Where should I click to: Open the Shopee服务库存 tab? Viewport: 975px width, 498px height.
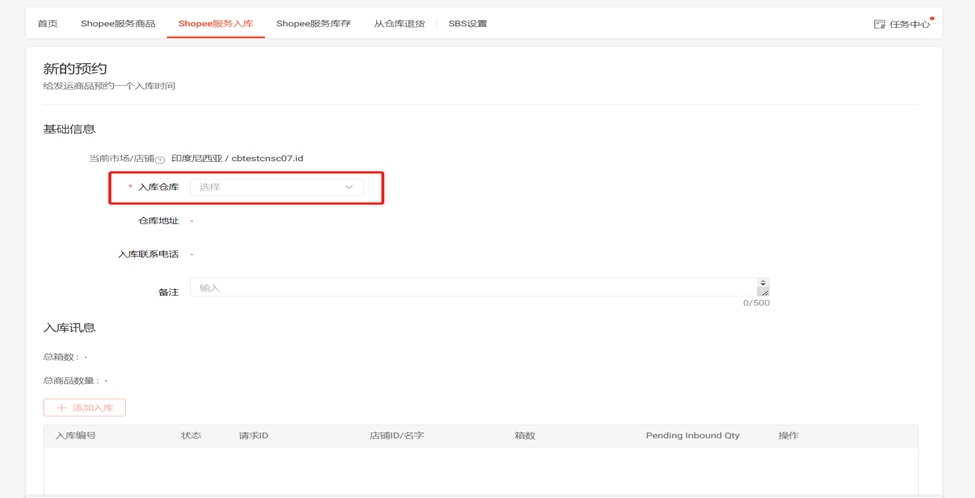(313, 24)
